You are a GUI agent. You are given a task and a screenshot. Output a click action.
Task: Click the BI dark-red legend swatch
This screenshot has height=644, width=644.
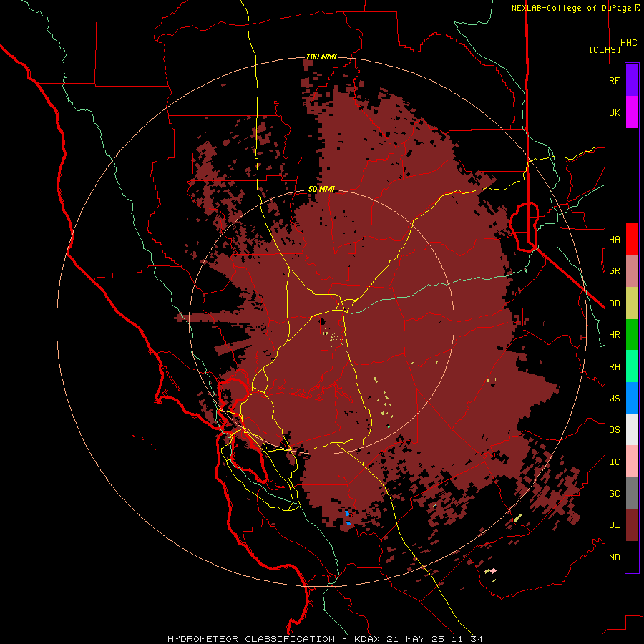point(632,525)
